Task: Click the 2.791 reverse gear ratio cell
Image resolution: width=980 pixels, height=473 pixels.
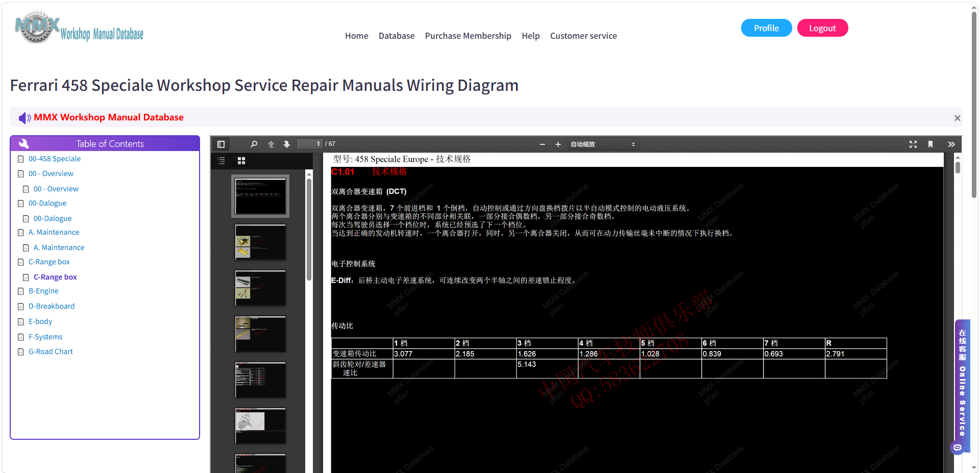Action: (856, 354)
